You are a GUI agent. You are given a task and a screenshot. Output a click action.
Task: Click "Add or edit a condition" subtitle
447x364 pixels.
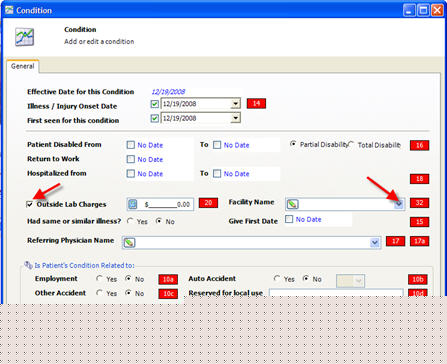(99, 41)
